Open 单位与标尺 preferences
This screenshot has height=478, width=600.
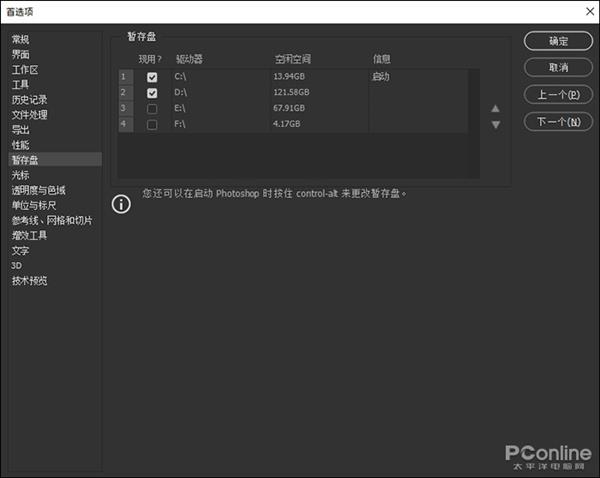point(34,206)
